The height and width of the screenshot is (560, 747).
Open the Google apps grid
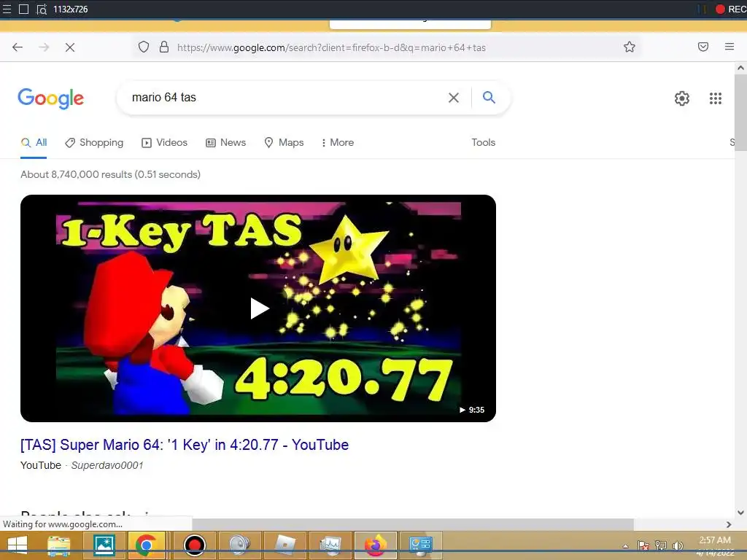(715, 98)
